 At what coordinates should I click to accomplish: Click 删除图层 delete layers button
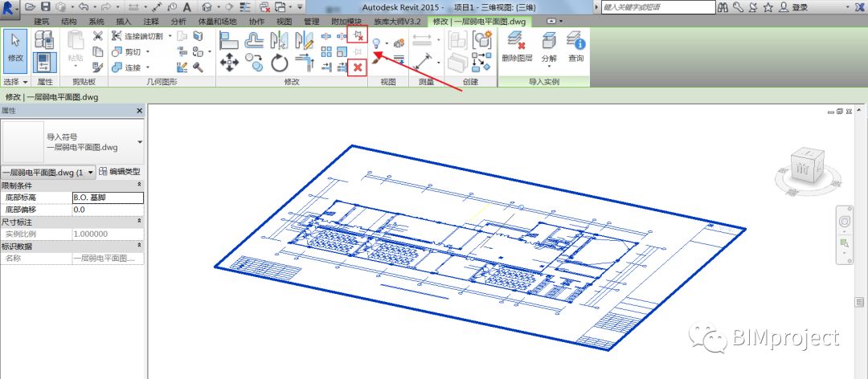click(517, 47)
